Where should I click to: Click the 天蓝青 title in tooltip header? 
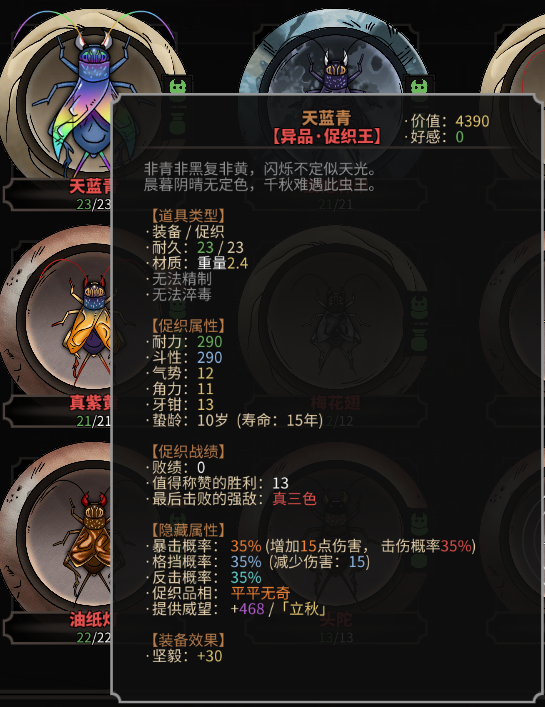click(x=326, y=118)
